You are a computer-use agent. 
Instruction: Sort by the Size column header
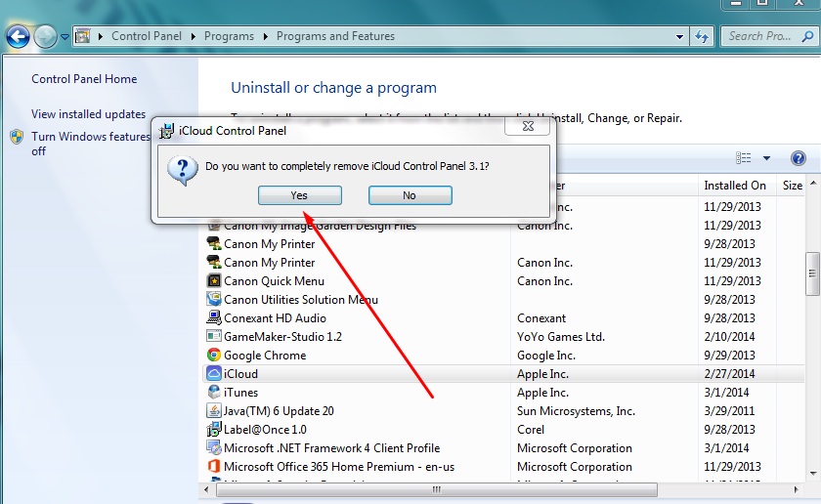(x=793, y=186)
